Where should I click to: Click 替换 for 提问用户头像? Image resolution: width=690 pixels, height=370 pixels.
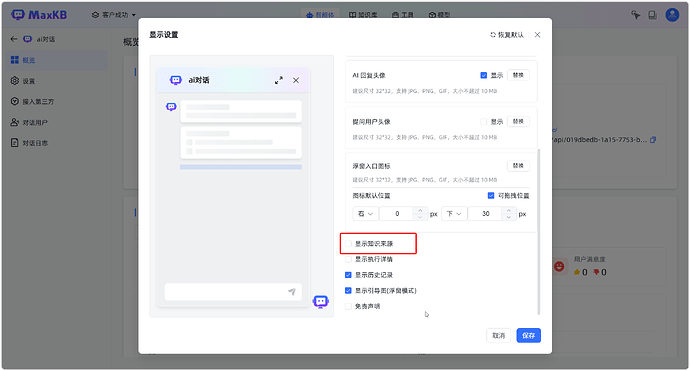[x=518, y=121]
